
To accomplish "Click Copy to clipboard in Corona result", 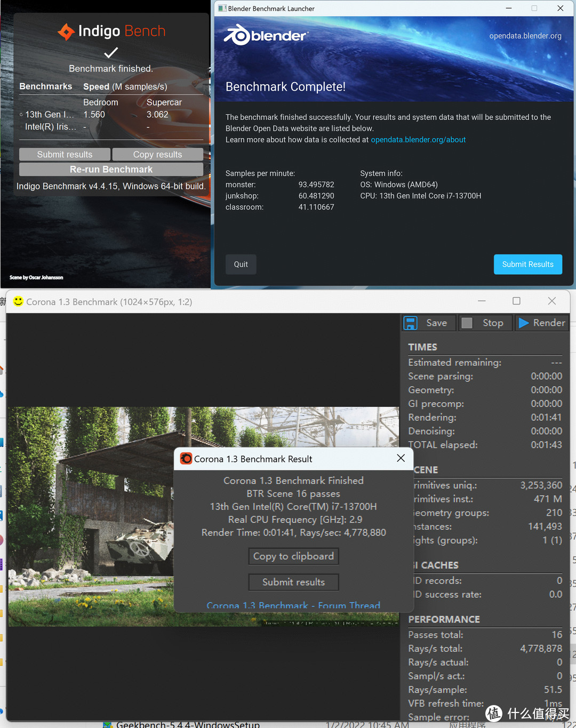I will [293, 556].
